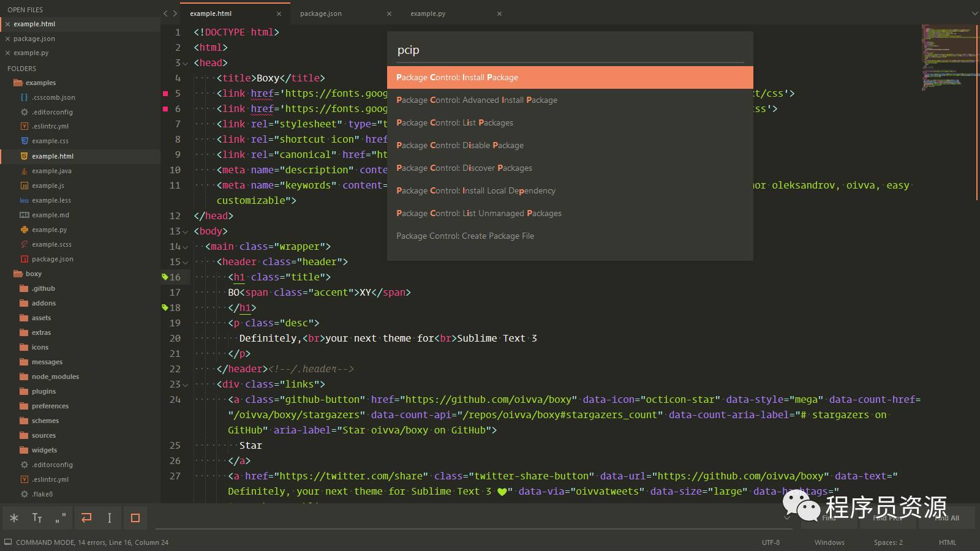
Task: Click the example.less file icon
Action: click(24, 200)
